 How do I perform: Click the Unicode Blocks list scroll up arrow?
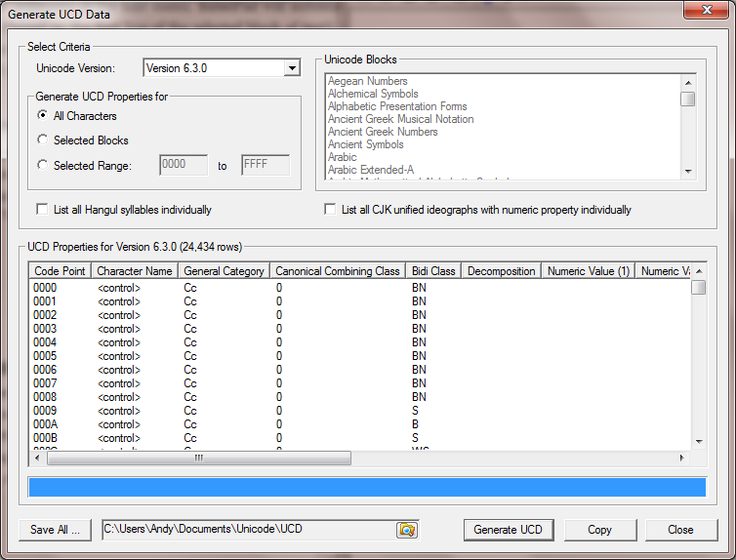pos(688,83)
